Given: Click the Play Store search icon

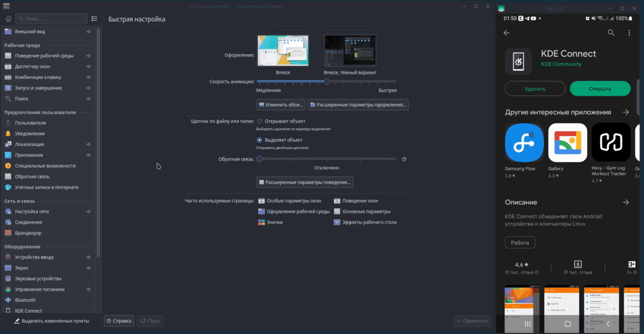Looking at the screenshot, I should point(611,33).
